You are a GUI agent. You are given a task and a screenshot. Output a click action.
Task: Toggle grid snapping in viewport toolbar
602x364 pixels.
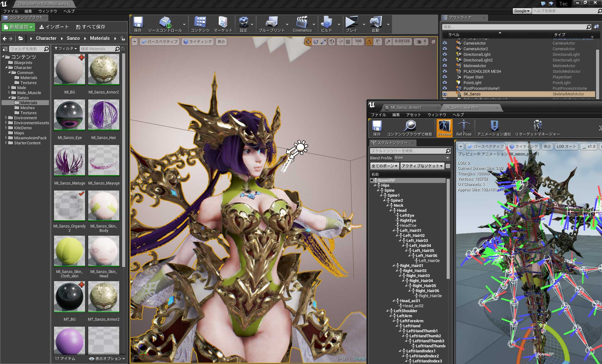coord(348,42)
